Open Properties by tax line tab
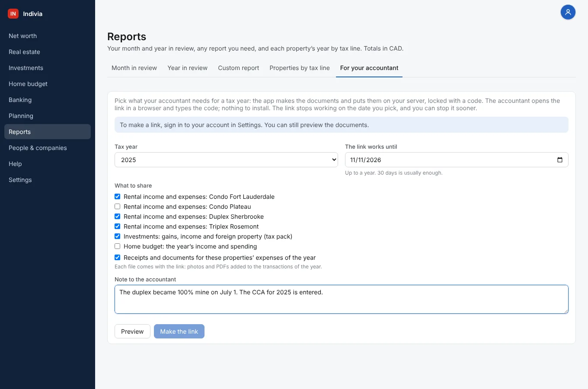The image size is (588, 389). click(x=300, y=68)
